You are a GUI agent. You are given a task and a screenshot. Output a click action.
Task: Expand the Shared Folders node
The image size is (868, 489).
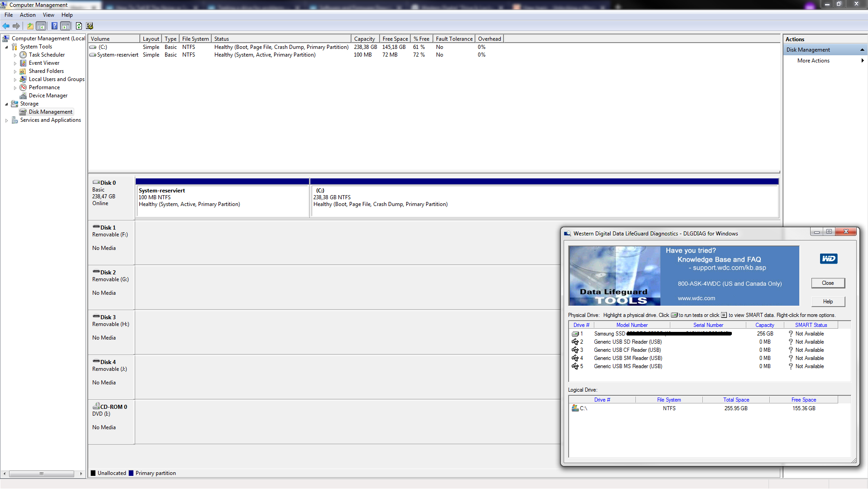click(15, 72)
